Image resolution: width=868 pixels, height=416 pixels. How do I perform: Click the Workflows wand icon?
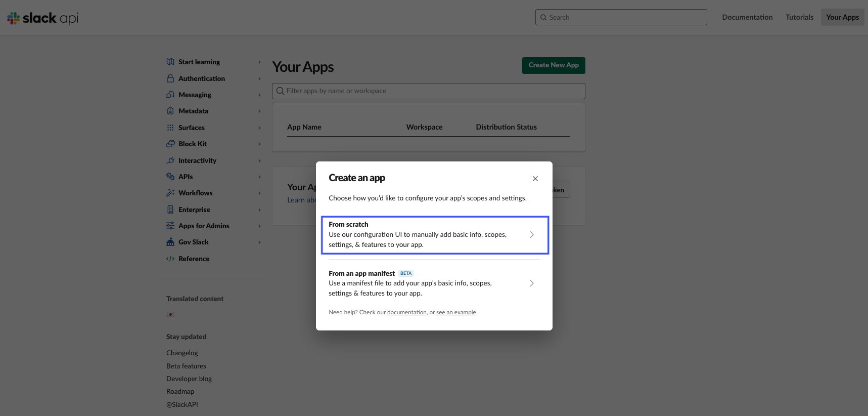(x=170, y=193)
